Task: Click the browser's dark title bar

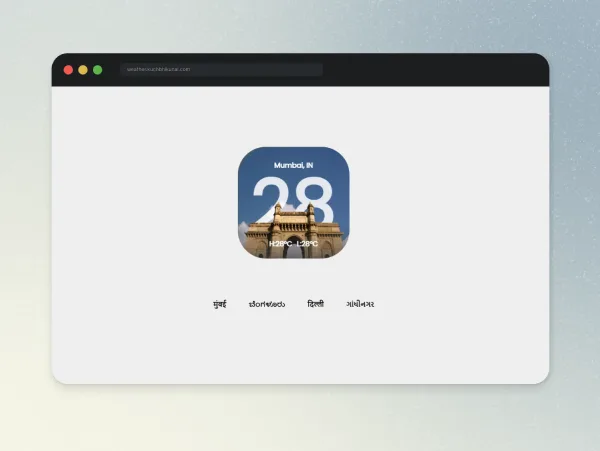Action: pos(421,70)
